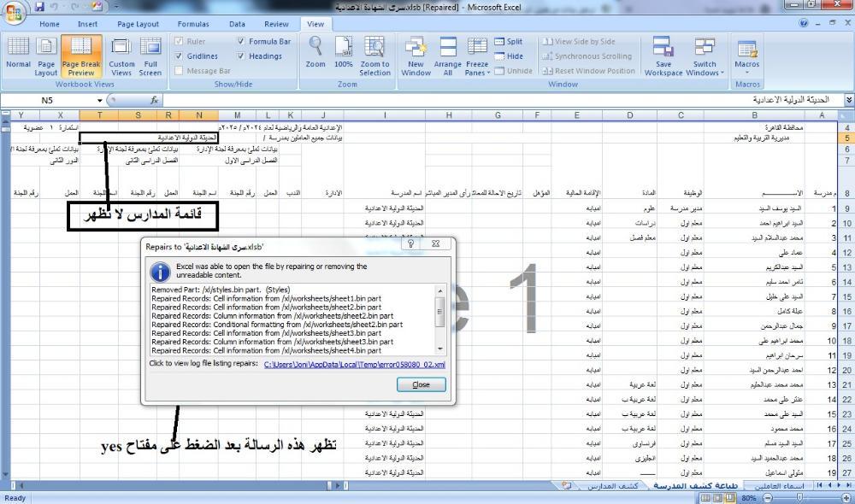The image size is (855, 504).
Task: Click the 80% zoom level text
Action: (749, 498)
